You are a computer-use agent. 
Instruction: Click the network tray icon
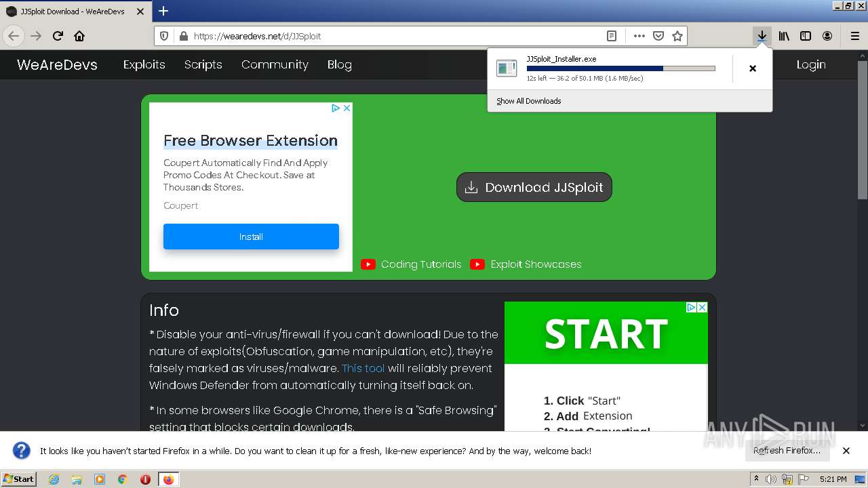coord(788,479)
